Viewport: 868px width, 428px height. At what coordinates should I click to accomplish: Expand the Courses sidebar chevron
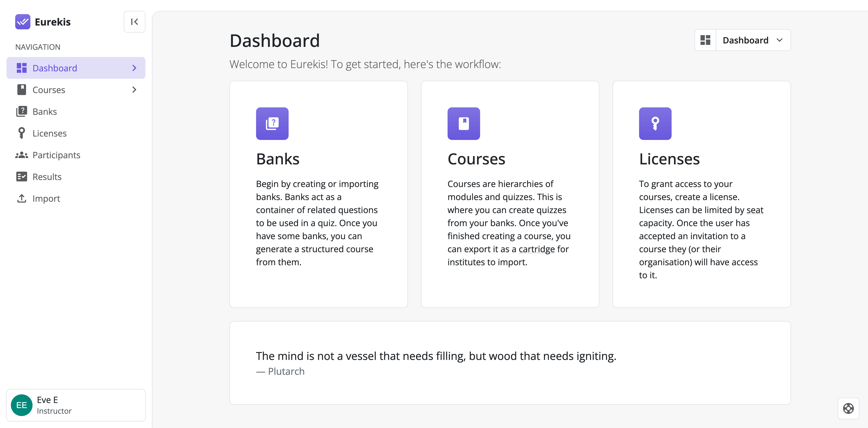(x=134, y=90)
